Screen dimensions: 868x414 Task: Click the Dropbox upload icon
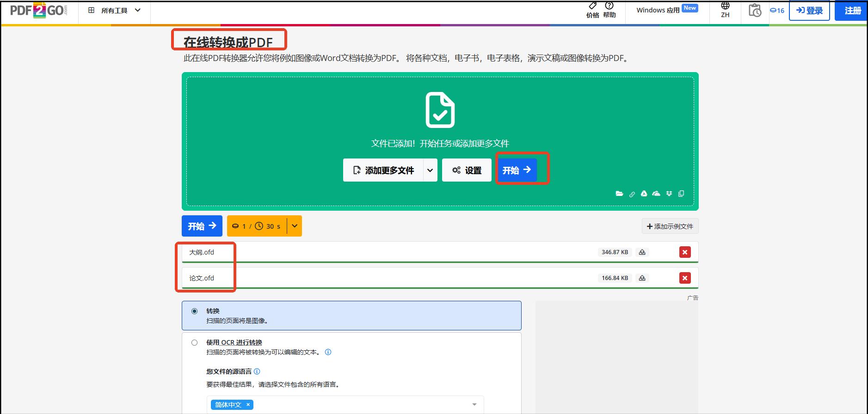click(669, 194)
